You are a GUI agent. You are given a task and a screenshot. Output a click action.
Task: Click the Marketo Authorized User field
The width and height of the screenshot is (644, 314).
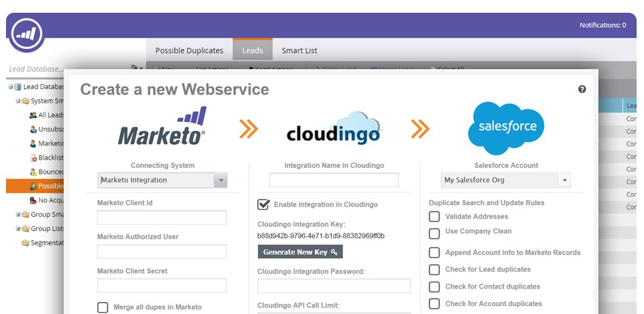pyautogui.click(x=162, y=252)
